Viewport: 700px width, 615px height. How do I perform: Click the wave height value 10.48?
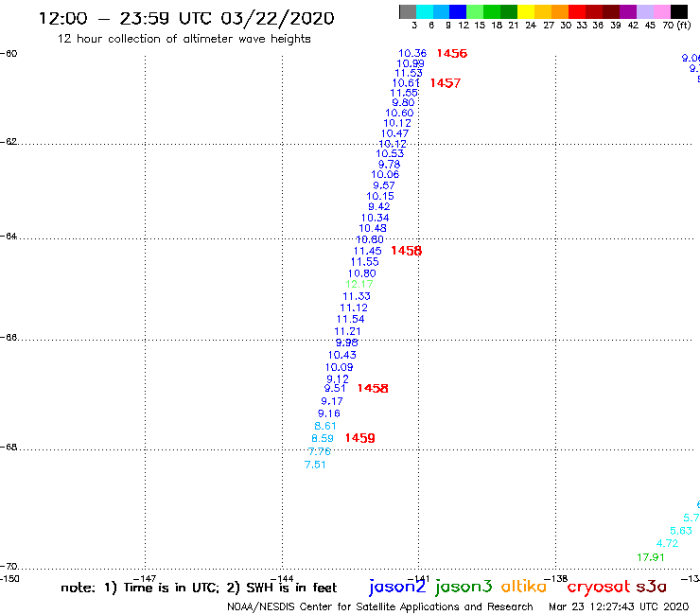(373, 228)
